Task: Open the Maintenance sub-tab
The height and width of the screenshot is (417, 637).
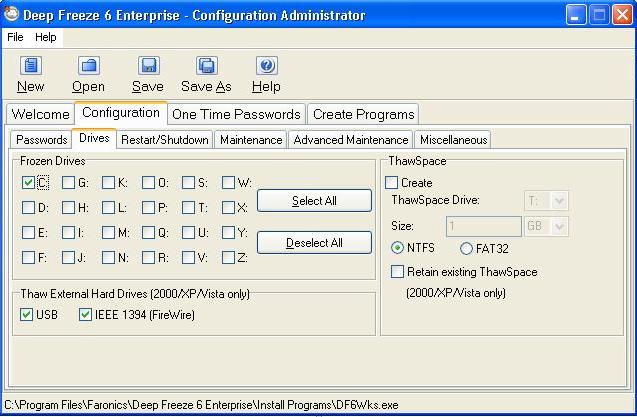Action: [x=251, y=140]
